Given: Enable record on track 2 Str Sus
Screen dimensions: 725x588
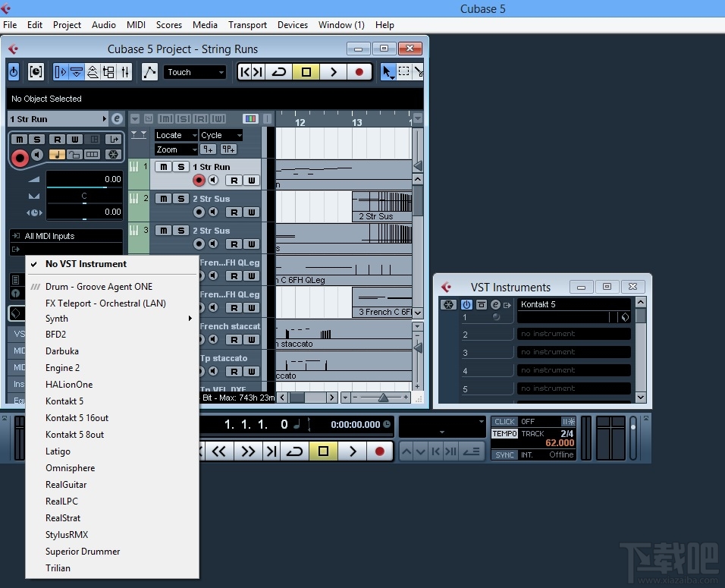Looking at the screenshot, I should pyautogui.click(x=199, y=212).
